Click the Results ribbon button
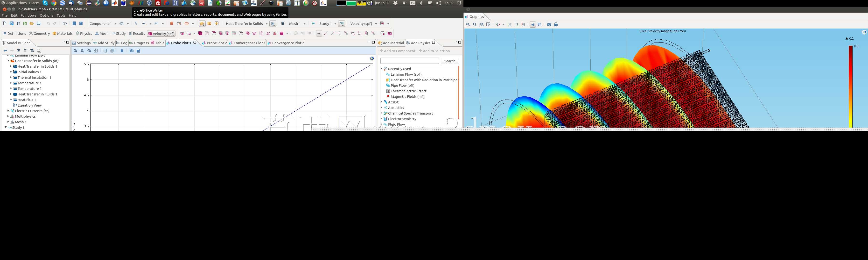The image size is (868, 260). click(137, 33)
